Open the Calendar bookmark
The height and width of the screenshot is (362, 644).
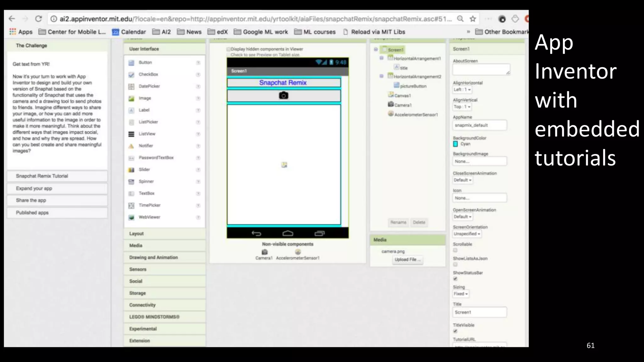[129, 32]
